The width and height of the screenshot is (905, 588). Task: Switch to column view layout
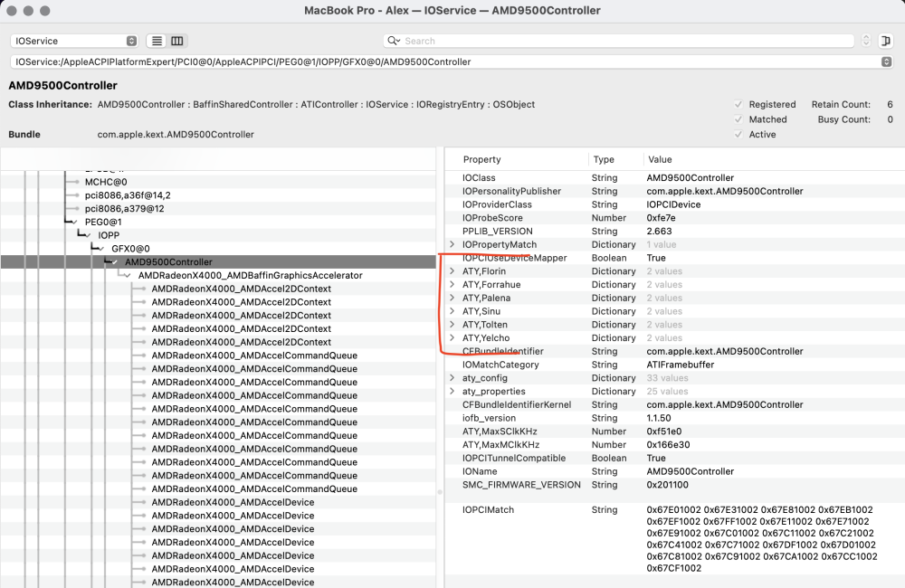point(177,41)
